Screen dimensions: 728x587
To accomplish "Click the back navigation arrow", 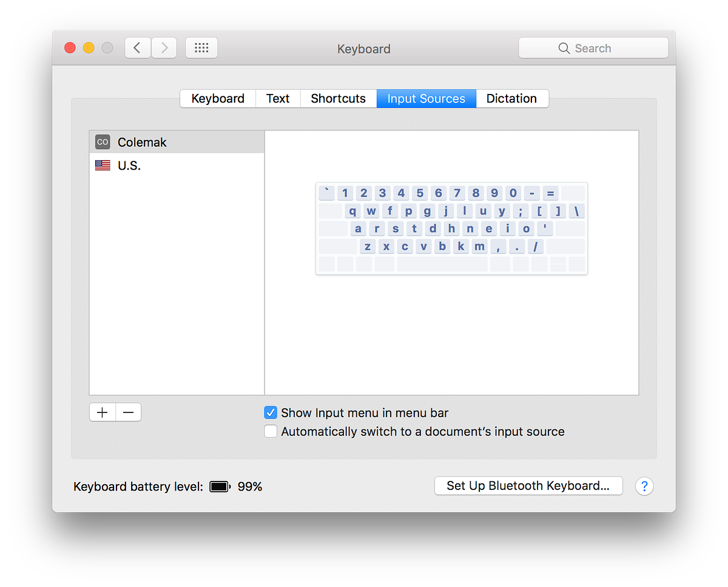I will (137, 47).
